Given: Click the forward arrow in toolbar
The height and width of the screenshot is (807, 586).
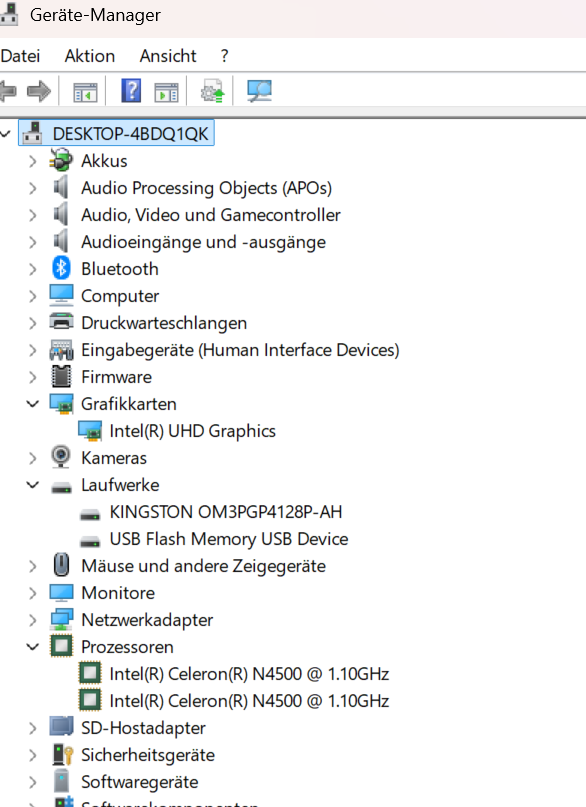Looking at the screenshot, I should tap(39, 92).
